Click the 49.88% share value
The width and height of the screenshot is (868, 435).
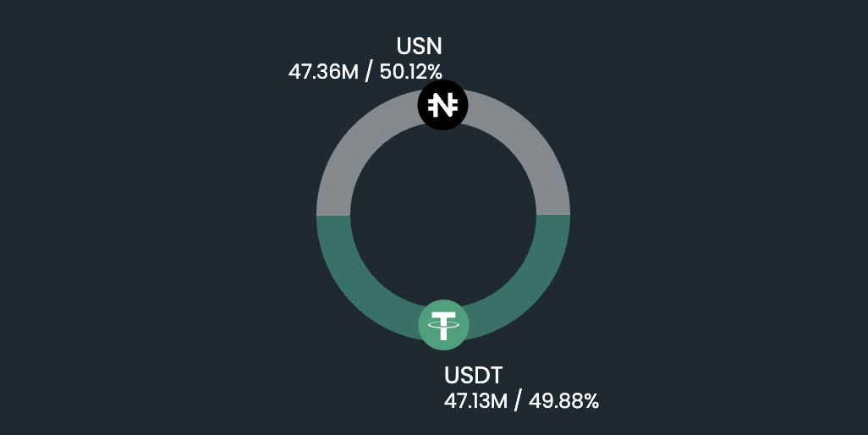point(563,400)
